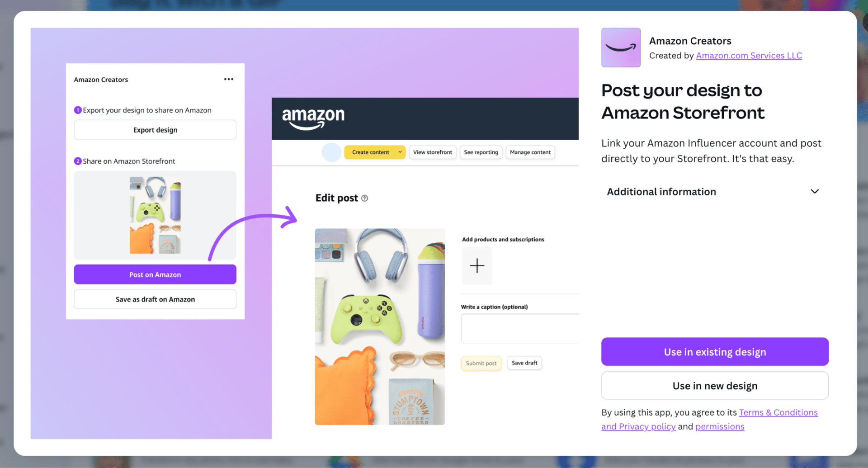Click the Amazon logo in the dark header
The image size is (868, 468).
(313, 119)
